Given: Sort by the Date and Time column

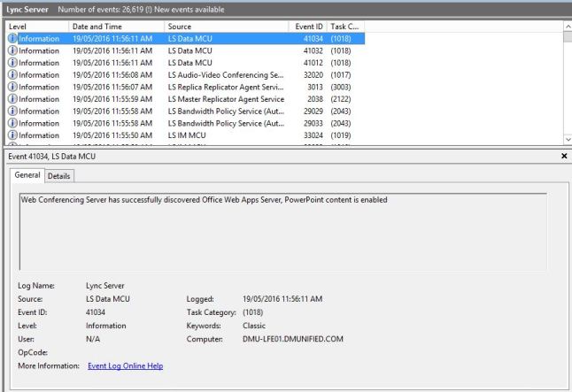Looking at the screenshot, I should (116, 27).
